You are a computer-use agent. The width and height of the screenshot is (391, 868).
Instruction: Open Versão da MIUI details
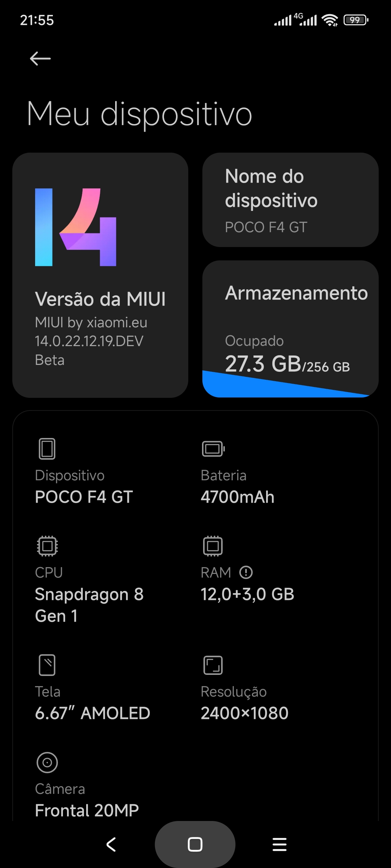point(100,275)
